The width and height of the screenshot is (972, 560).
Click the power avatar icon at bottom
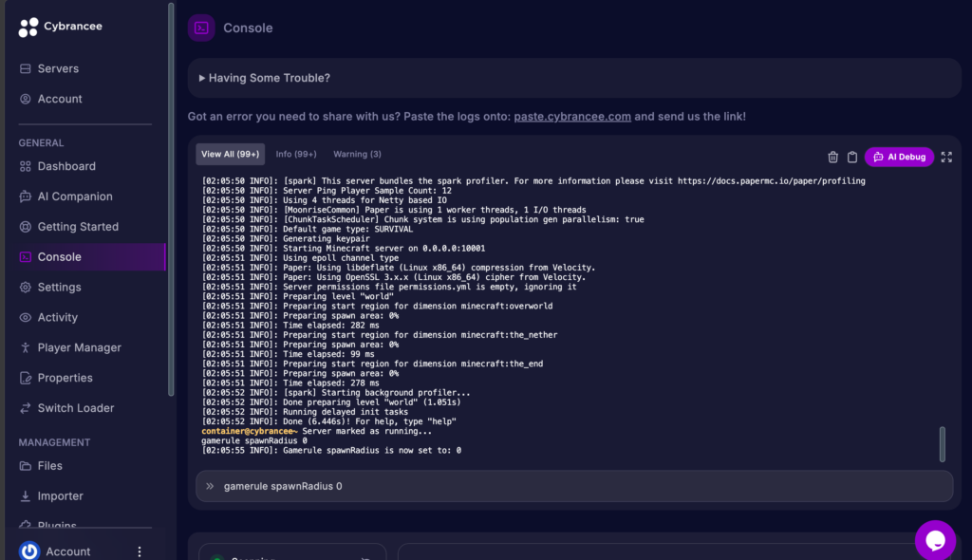pos(29,551)
